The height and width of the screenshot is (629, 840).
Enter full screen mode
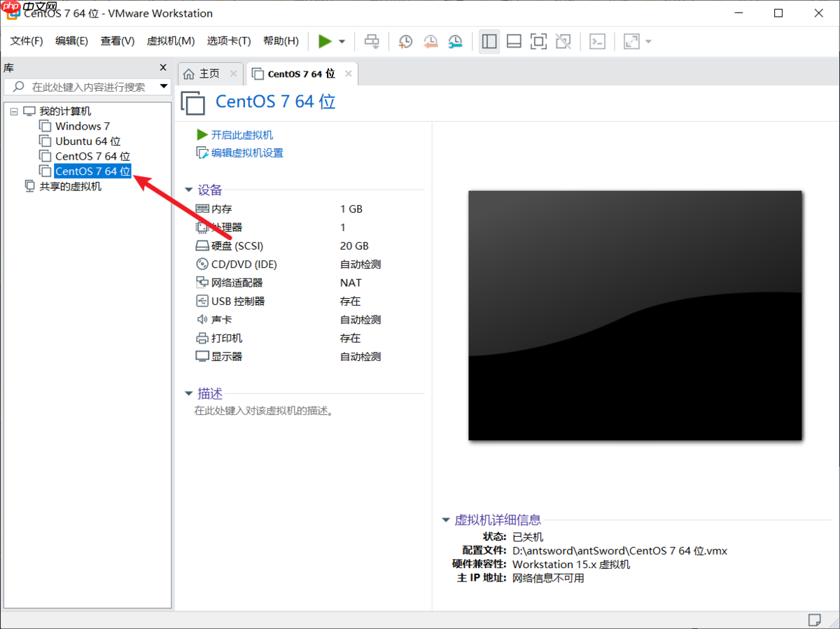tap(538, 41)
